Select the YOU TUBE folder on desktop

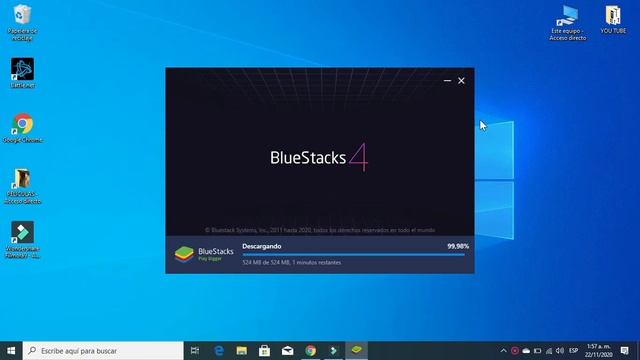click(613, 20)
